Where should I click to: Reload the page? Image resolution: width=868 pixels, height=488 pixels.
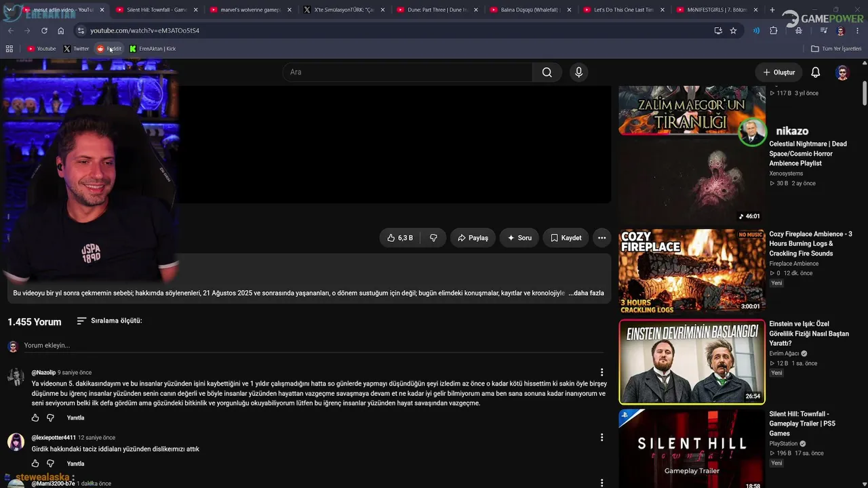click(x=44, y=30)
